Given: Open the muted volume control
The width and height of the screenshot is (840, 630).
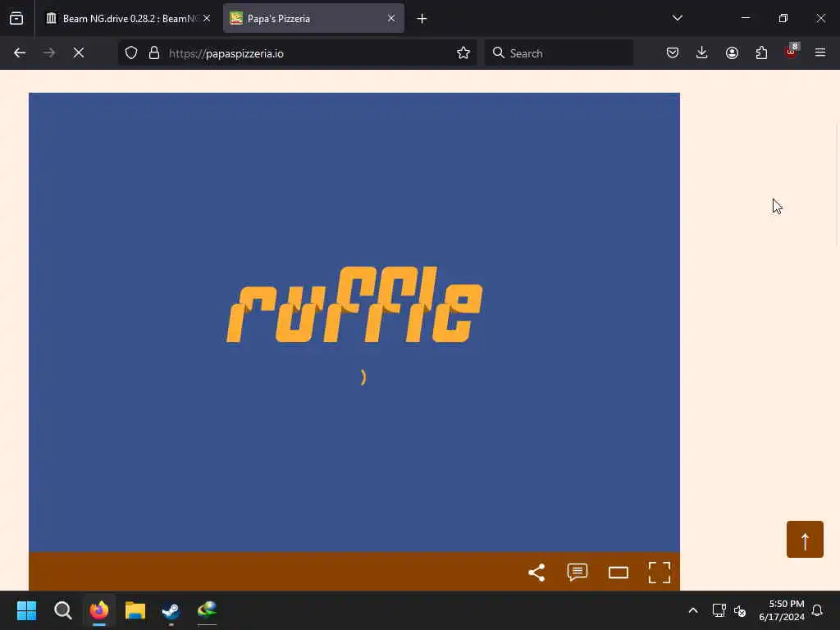Looking at the screenshot, I should pyautogui.click(x=740, y=610).
